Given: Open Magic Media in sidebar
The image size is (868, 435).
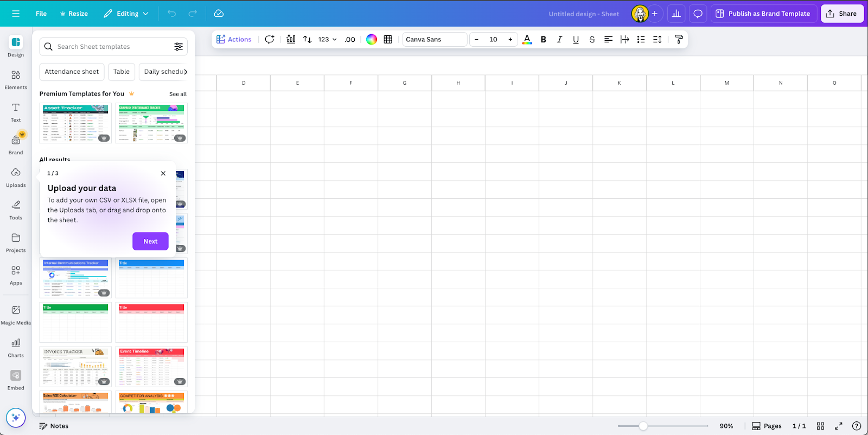Looking at the screenshot, I should point(16,314).
